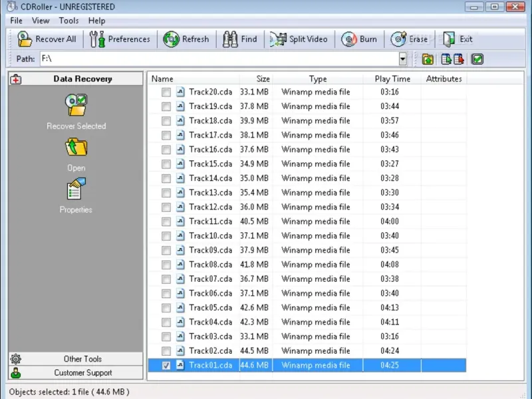This screenshot has width=532, height=399.
Task: Select the Track13.cda file name
Action: (210, 192)
